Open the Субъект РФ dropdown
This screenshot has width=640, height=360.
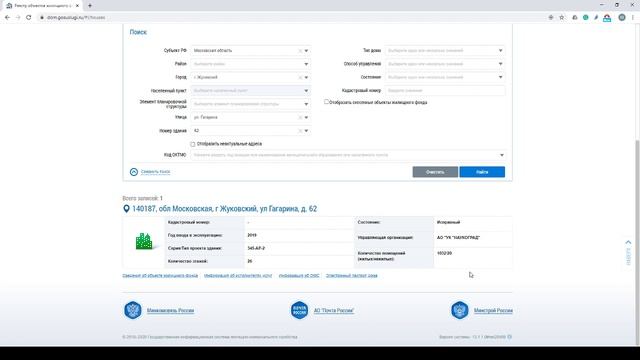pyautogui.click(x=306, y=51)
